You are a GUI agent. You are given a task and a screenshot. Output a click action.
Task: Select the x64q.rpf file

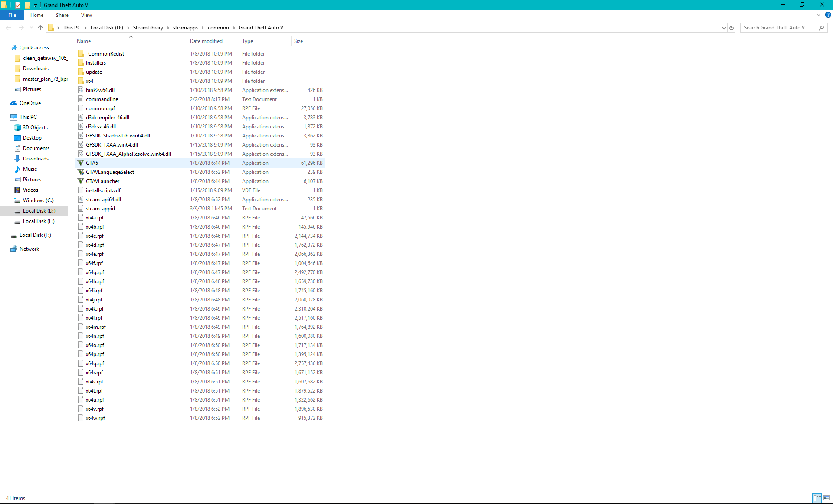pyautogui.click(x=200, y=363)
